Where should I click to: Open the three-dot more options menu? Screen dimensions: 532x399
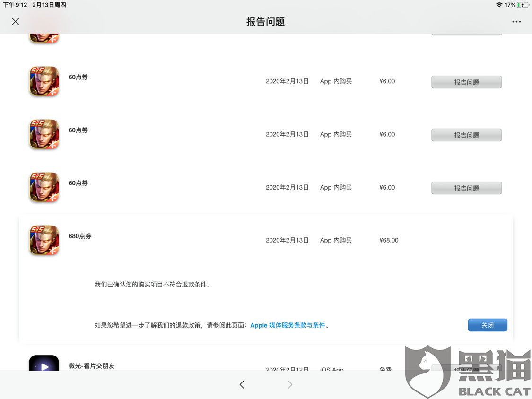(516, 22)
